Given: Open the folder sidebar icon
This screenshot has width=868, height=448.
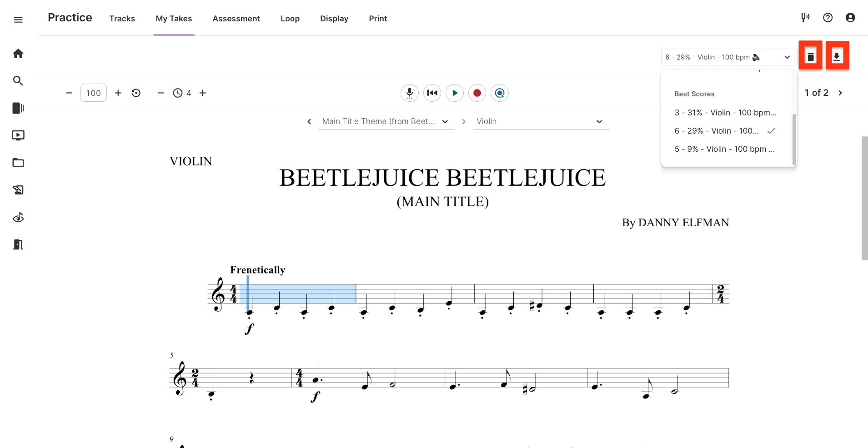Looking at the screenshot, I should click(x=18, y=163).
